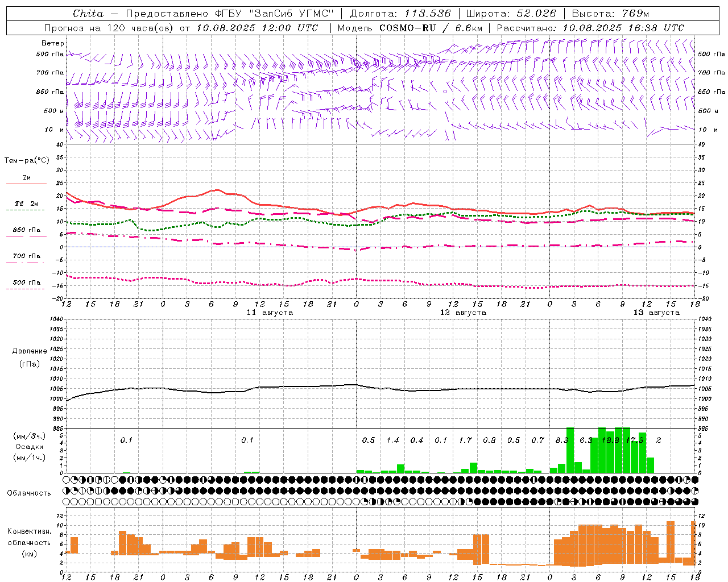Click the "Давление" pressure section label
728x582 pixels.
tap(30, 351)
